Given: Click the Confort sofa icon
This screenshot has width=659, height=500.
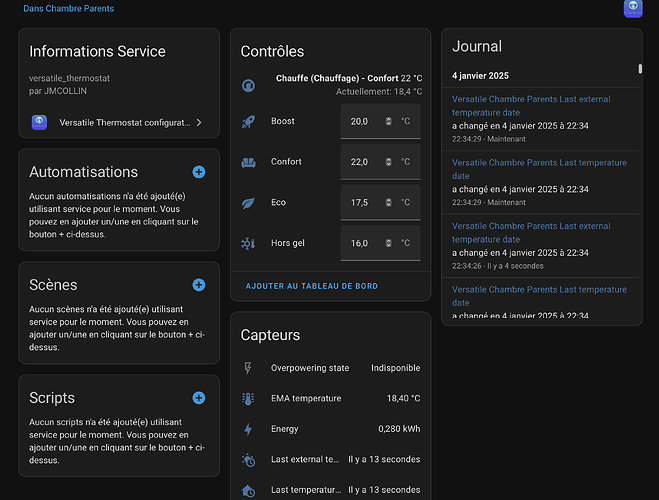Looking at the screenshot, I should [x=248, y=162].
